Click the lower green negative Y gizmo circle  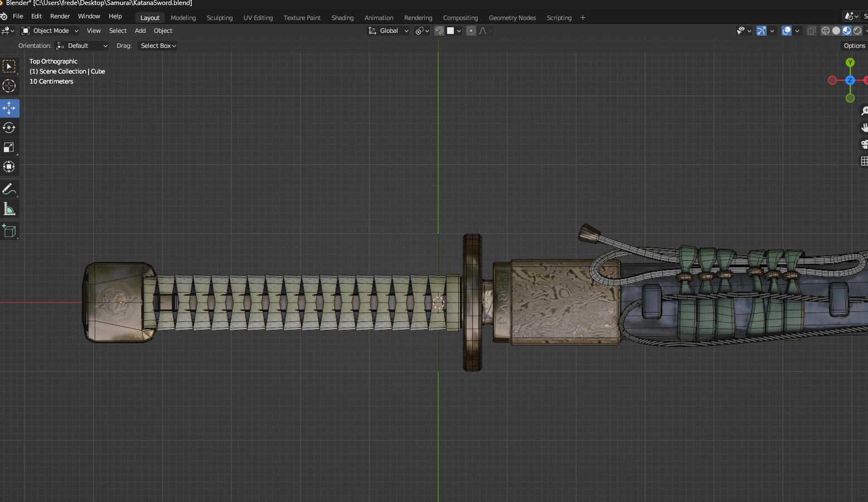click(850, 98)
